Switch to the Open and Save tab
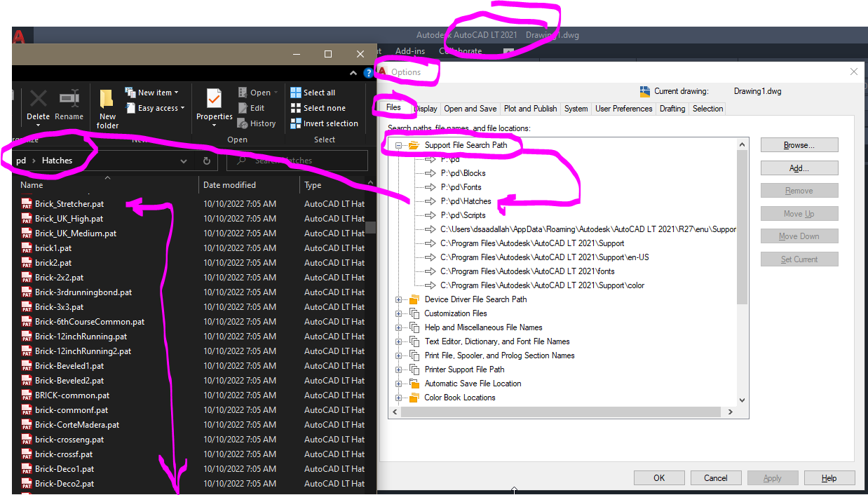The width and height of the screenshot is (868, 495). [470, 109]
